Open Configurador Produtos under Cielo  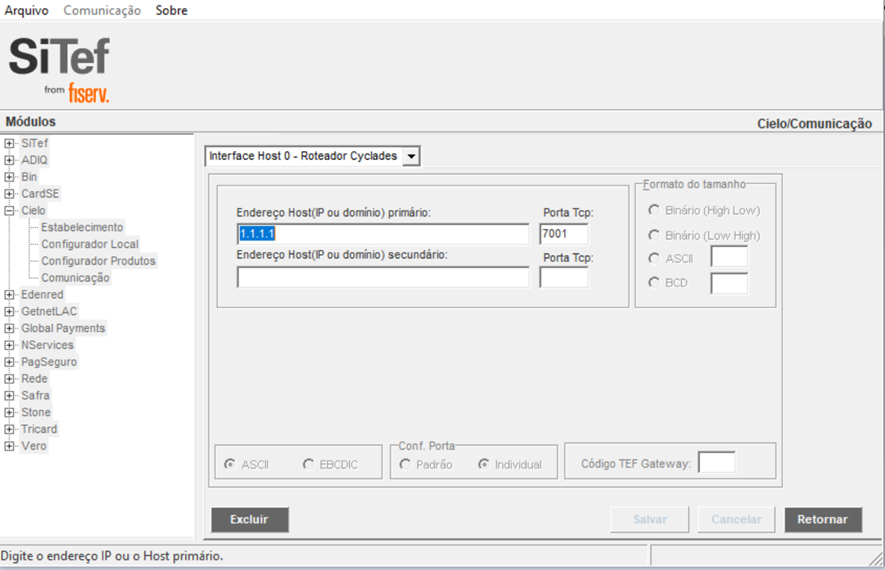coord(98,261)
